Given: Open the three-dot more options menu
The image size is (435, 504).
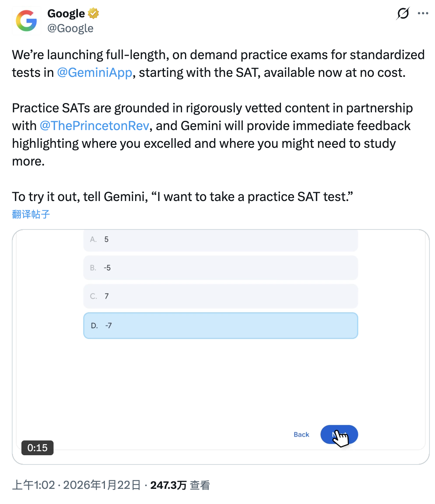Looking at the screenshot, I should pyautogui.click(x=423, y=14).
